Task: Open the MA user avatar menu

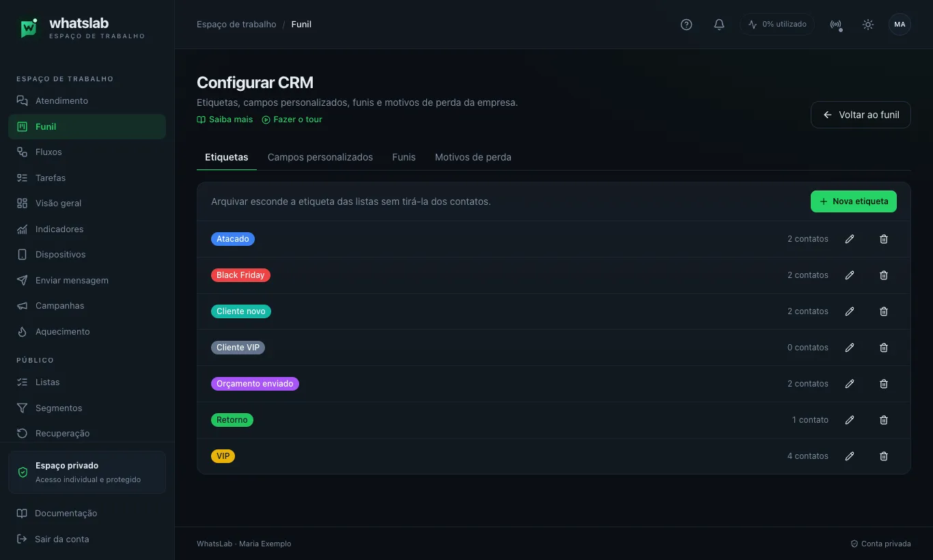Action: (x=900, y=25)
